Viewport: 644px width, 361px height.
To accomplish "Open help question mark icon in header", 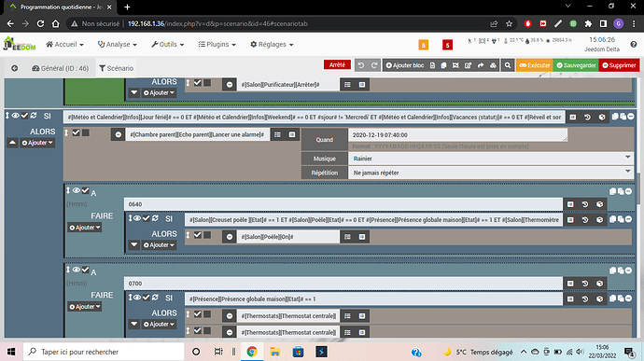I will (x=634, y=44).
